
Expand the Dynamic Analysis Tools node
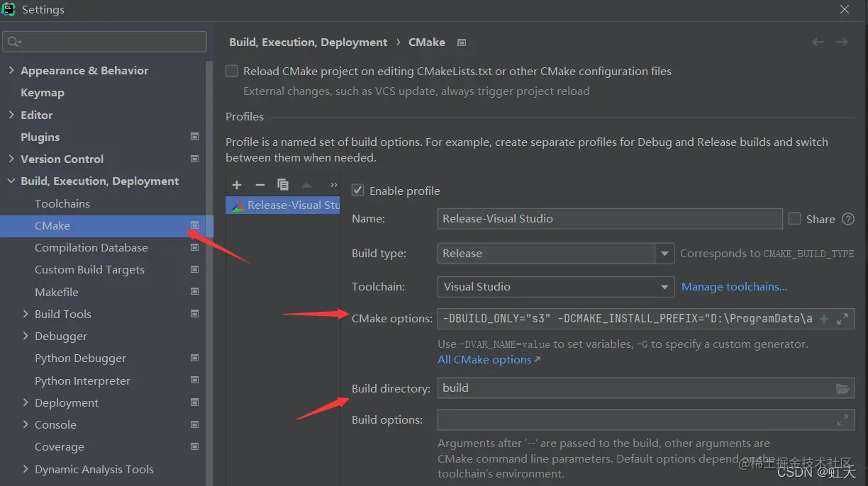click(26, 469)
